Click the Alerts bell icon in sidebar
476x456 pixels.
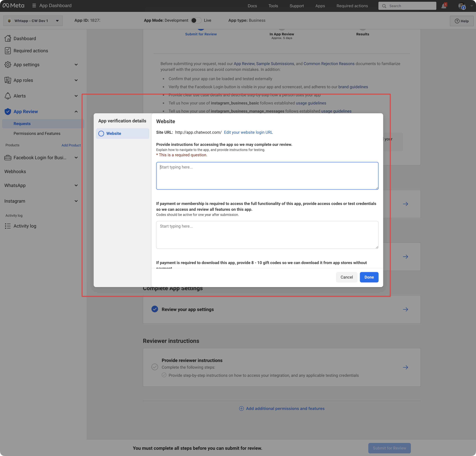tap(8, 96)
